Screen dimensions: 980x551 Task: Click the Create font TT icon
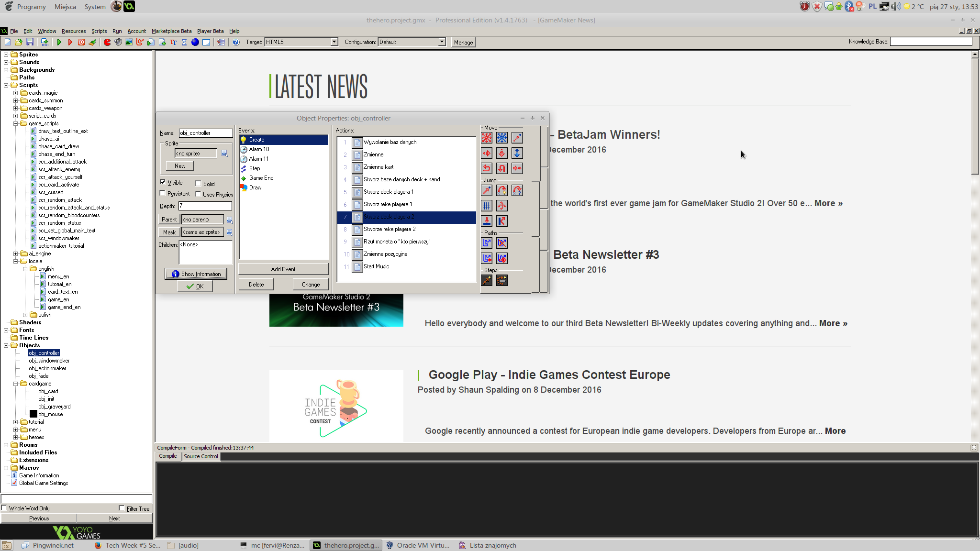(x=173, y=42)
